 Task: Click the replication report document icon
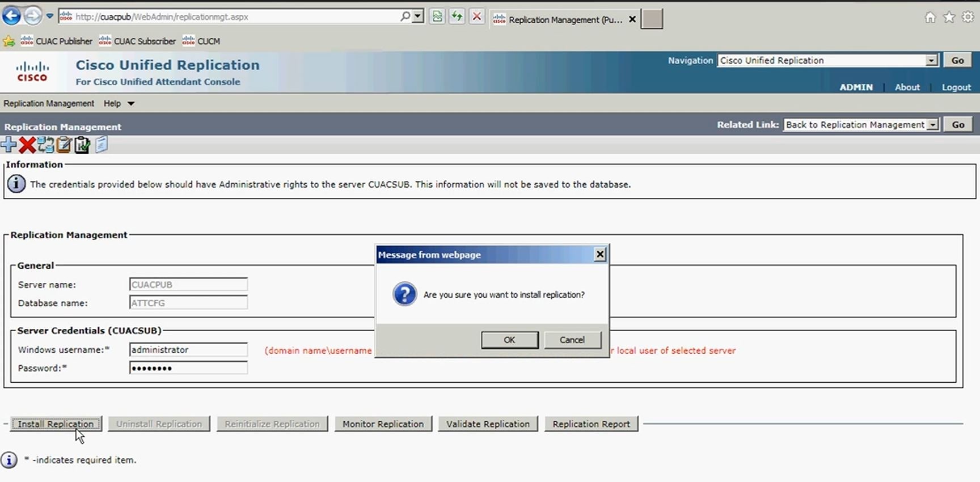tap(102, 145)
